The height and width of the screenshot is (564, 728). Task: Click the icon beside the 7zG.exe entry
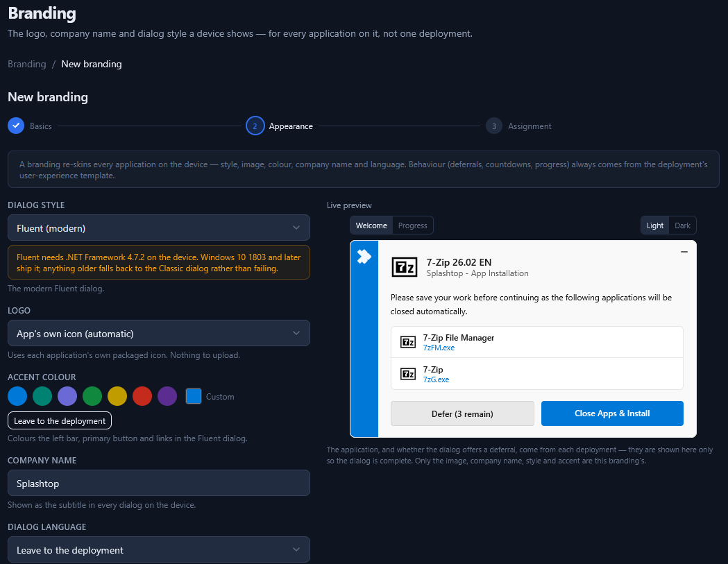coord(408,374)
